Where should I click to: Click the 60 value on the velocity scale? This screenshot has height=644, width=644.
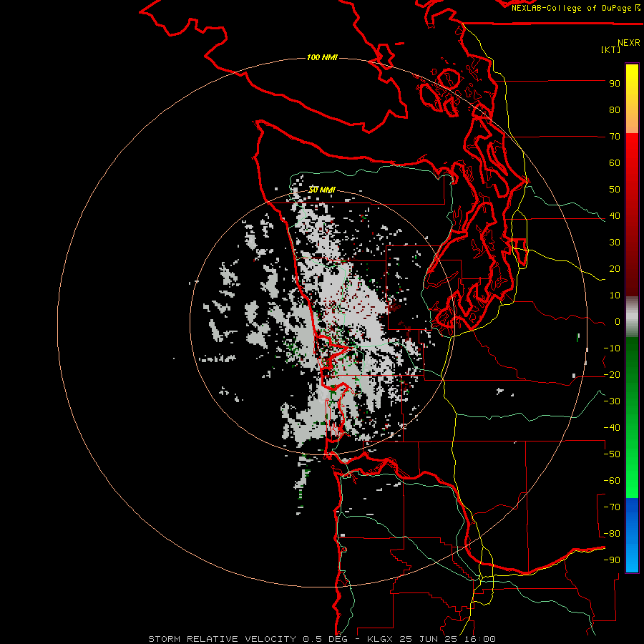(615, 163)
